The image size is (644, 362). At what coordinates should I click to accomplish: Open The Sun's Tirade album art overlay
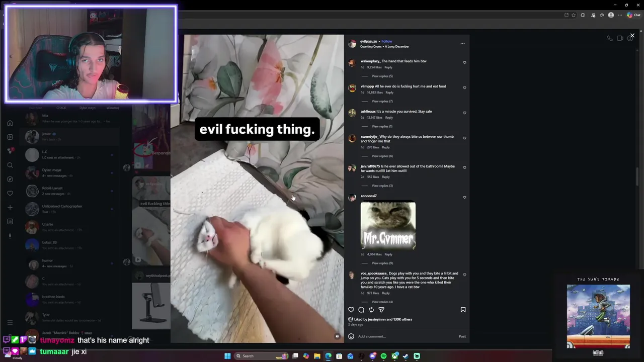[598, 317]
